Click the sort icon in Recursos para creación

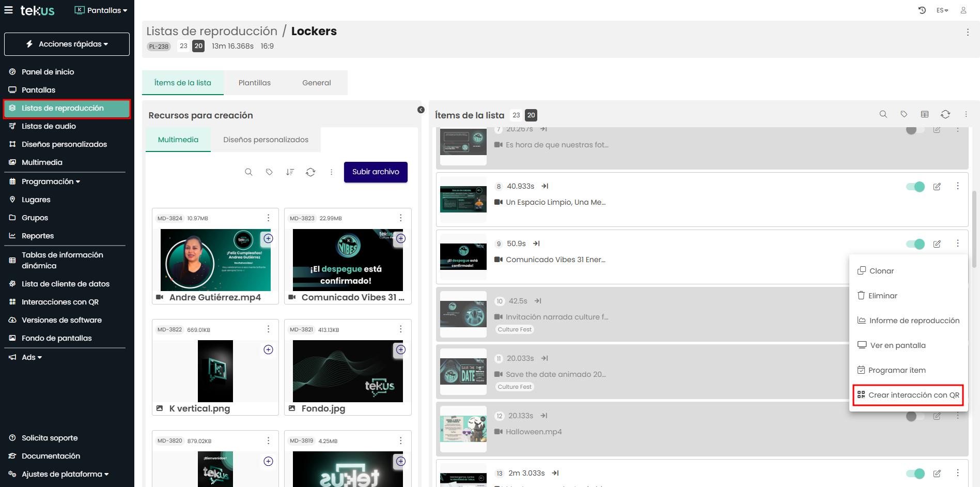(x=290, y=172)
